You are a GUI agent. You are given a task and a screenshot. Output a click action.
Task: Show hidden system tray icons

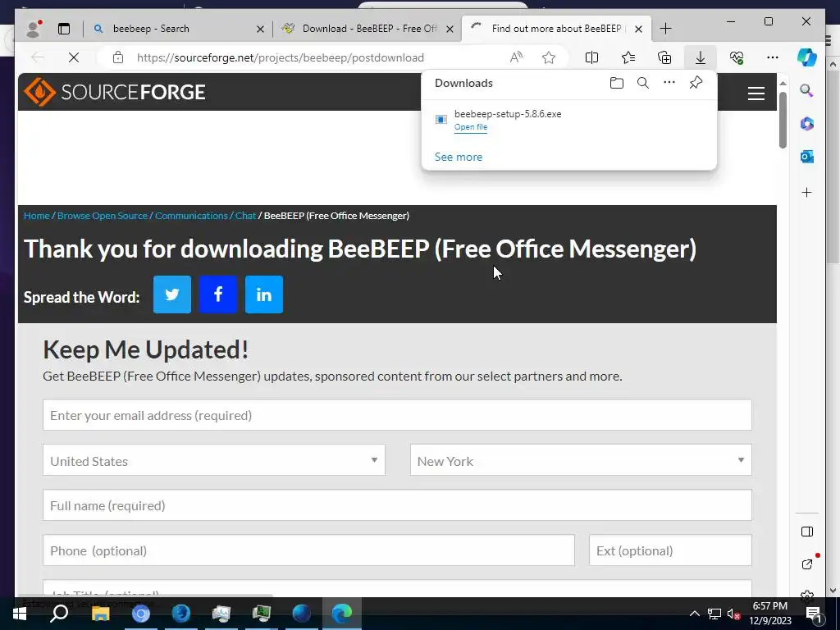pyautogui.click(x=694, y=614)
